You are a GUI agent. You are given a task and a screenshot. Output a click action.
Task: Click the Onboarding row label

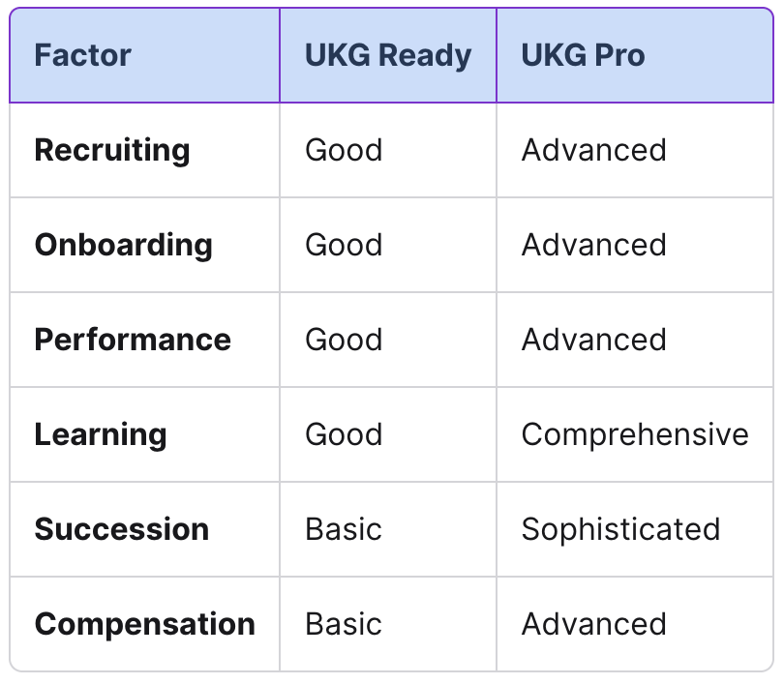[x=124, y=245]
